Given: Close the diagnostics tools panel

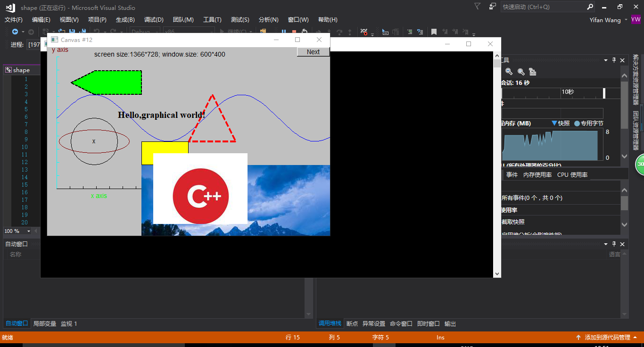Looking at the screenshot, I should click(622, 60).
